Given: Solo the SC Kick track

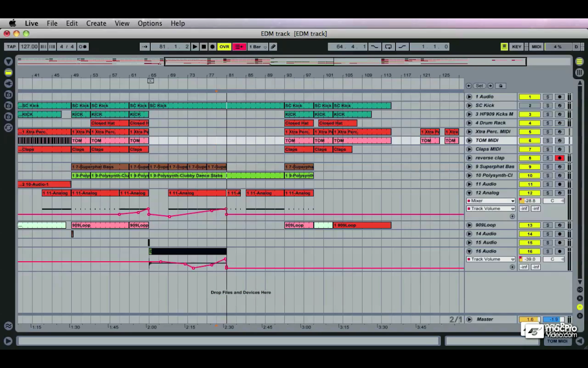Looking at the screenshot, I should click(547, 105).
